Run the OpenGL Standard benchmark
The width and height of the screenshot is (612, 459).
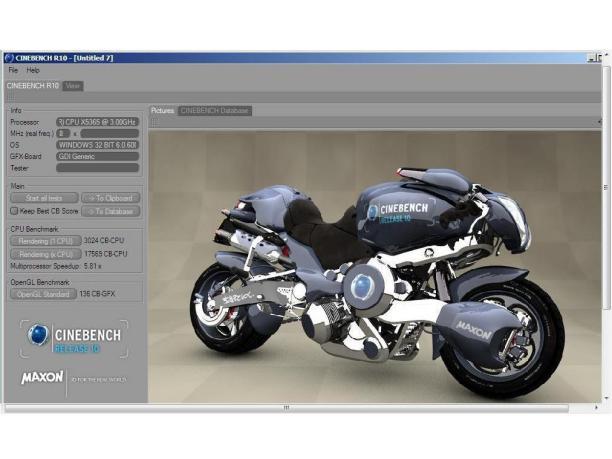[x=43, y=294]
